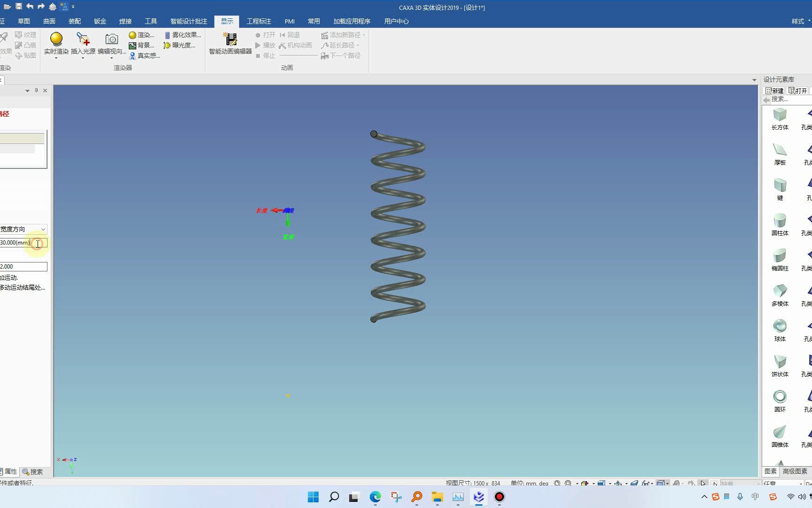Open Exposure settings (曝光度...)
Image resolution: width=812 pixels, height=508 pixels.
click(180, 45)
